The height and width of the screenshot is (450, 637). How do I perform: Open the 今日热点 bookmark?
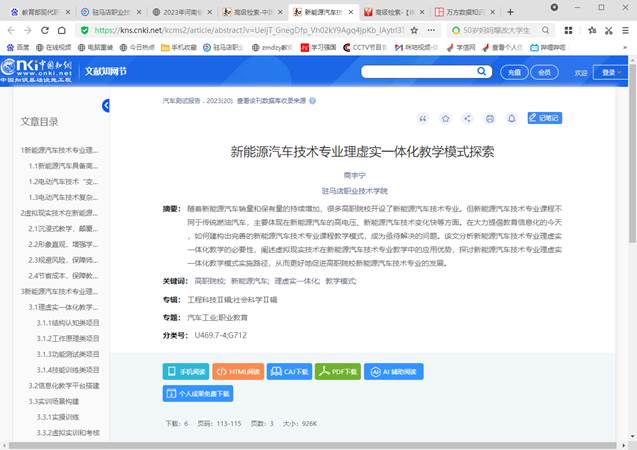click(137, 48)
